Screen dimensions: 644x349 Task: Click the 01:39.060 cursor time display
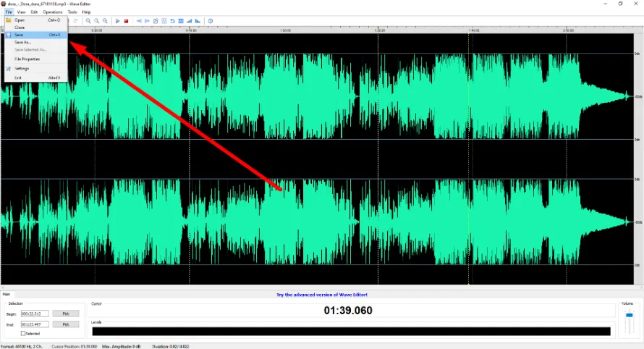coord(348,311)
